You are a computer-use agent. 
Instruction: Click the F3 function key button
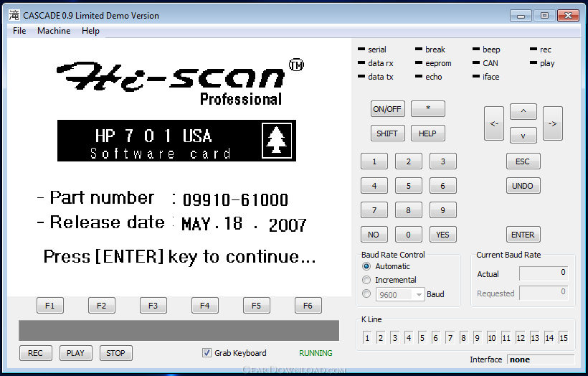153,306
